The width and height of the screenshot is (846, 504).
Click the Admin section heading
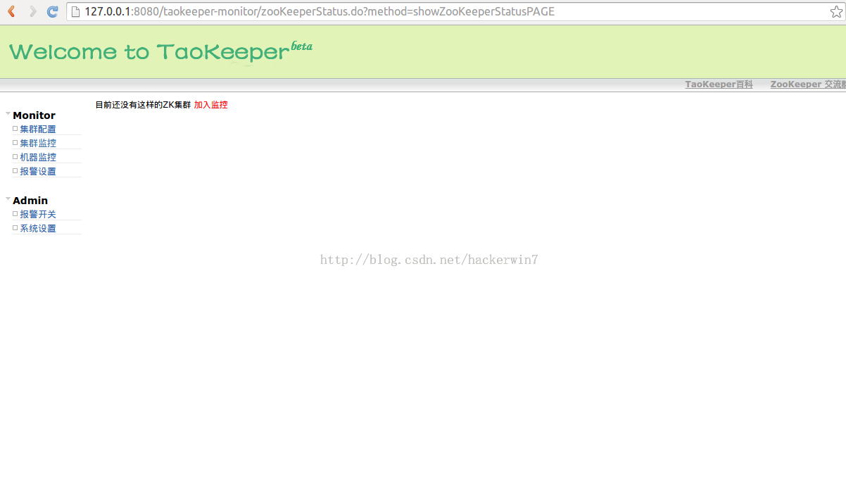(x=30, y=201)
